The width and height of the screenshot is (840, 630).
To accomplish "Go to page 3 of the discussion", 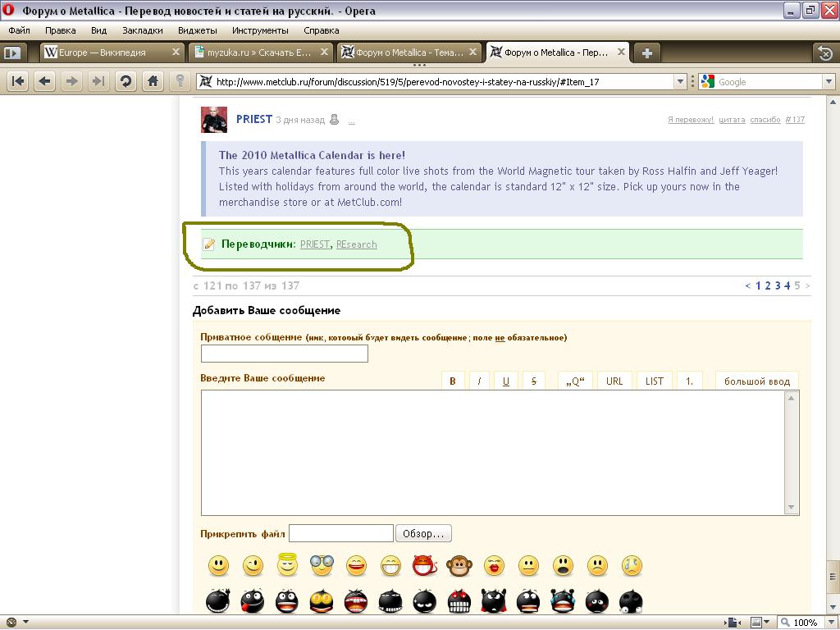I will coord(777,285).
